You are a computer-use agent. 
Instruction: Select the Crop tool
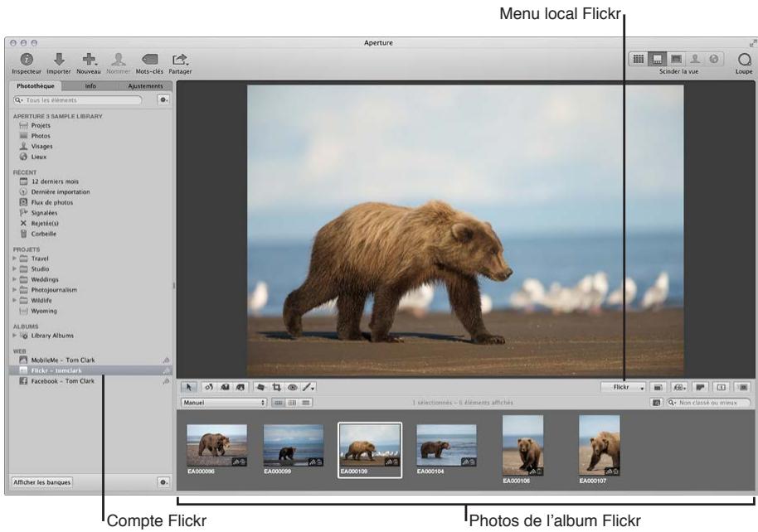coord(276,388)
